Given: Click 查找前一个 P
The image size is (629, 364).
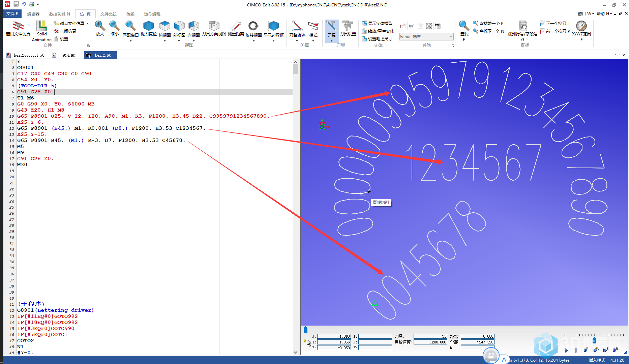Looking at the screenshot, I should [x=488, y=23].
